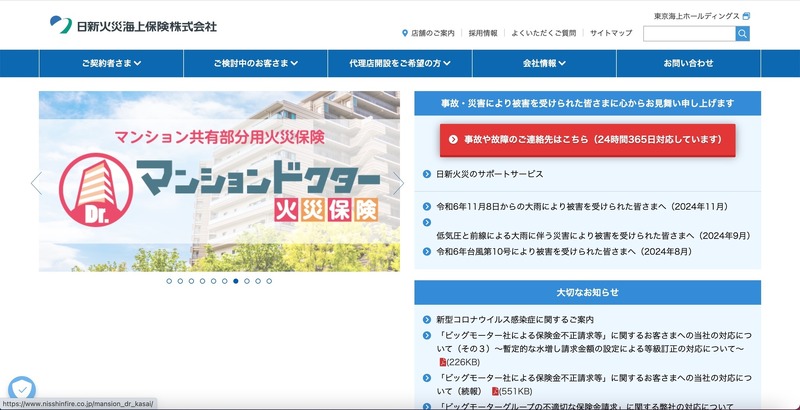Select the currently active filled carousel dot
This screenshot has width=800, height=410.
[236, 281]
